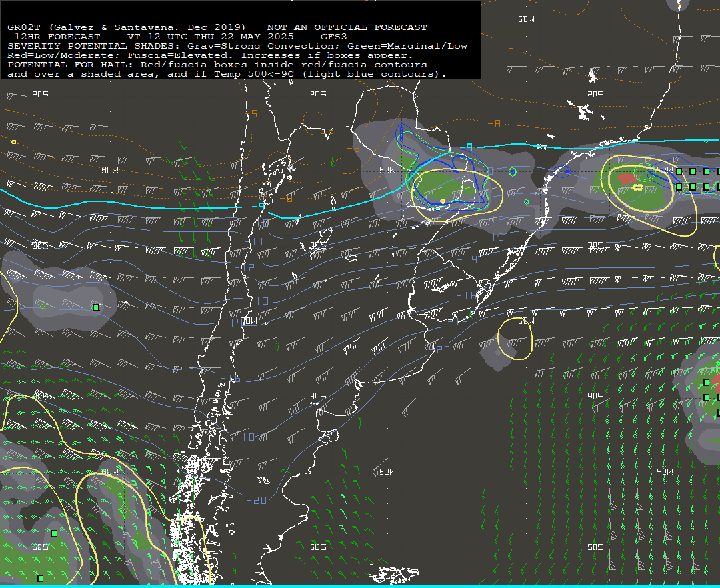This screenshot has height=588, width=720.
Task: Click the "50W" label at the top of the map
Action: (526, 19)
